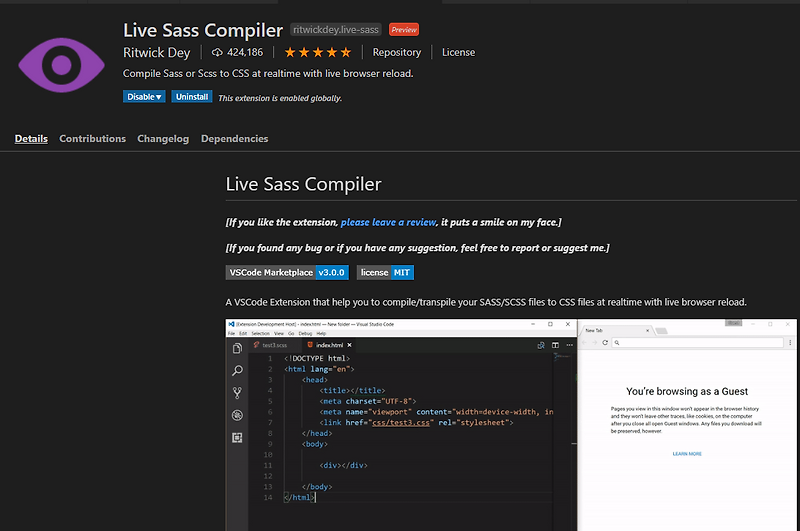
Task: Open the License link
Action: tap(458, 53)
